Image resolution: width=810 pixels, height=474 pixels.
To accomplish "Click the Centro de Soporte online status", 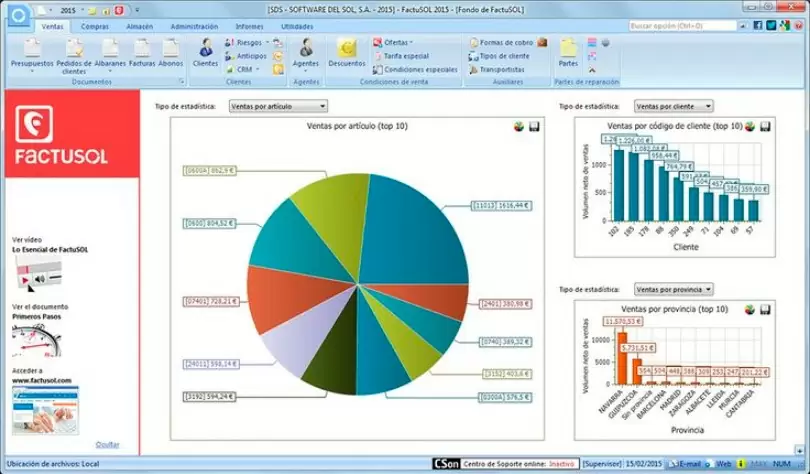I will click(x=519, y=464).
